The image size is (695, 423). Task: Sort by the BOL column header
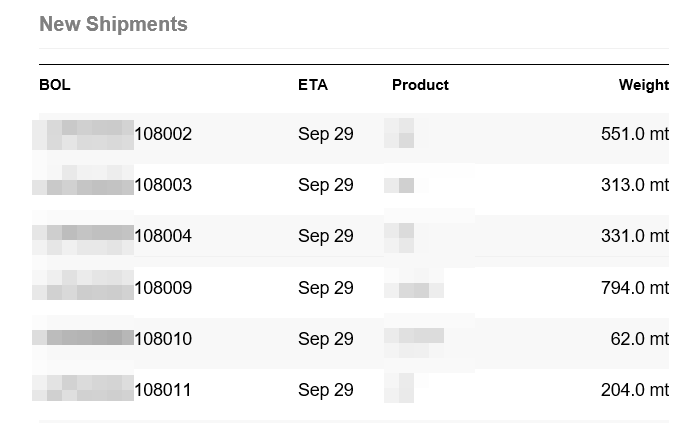[55, 85]
